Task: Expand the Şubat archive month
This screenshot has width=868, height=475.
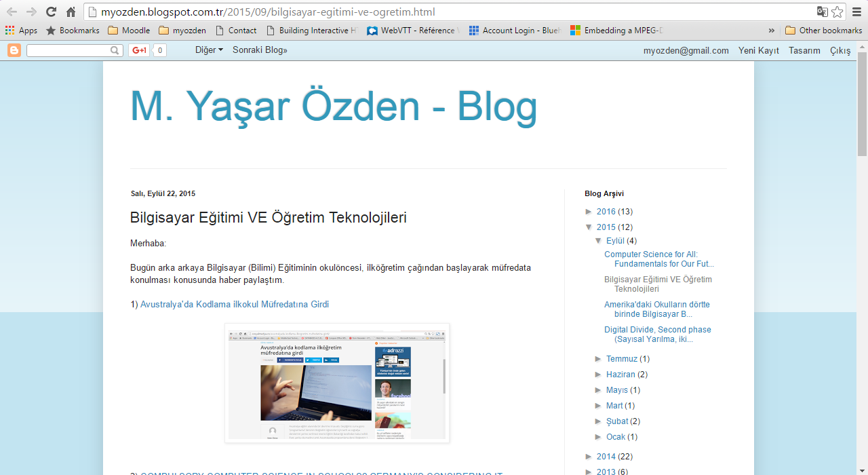Action: click(x=599, y=421)
